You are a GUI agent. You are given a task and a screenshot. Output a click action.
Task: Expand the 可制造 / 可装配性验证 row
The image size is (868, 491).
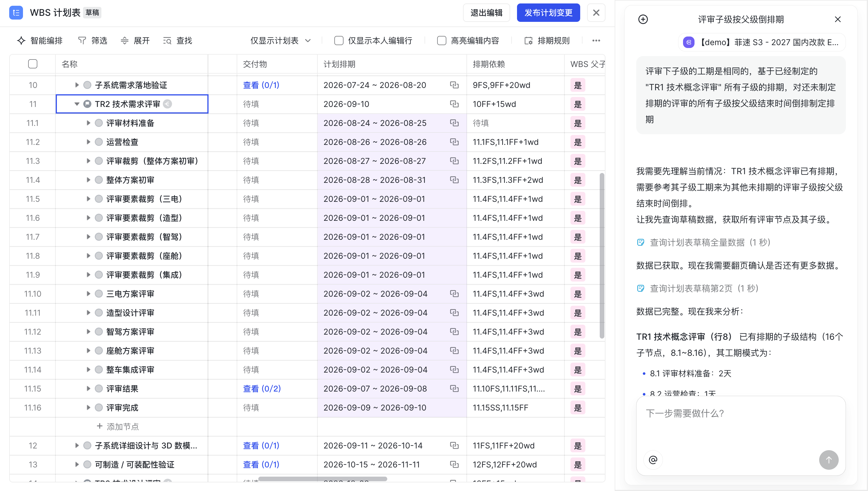(77, 464)
